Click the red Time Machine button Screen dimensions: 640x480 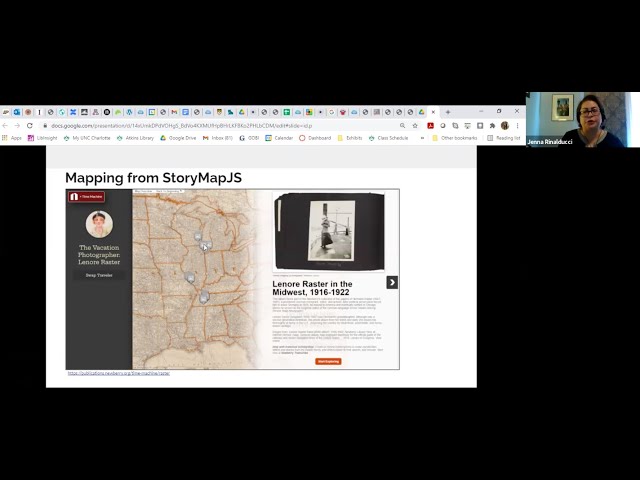click(87, 197)
